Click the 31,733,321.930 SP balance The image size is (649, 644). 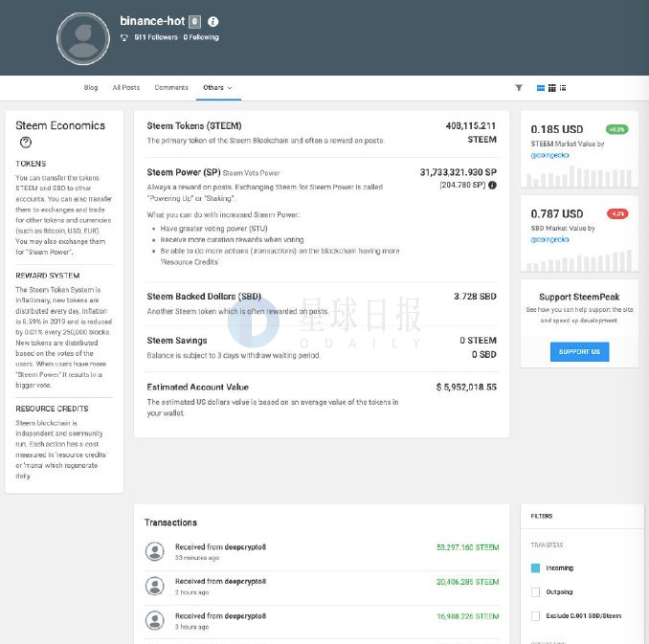[x=459, y=172]
